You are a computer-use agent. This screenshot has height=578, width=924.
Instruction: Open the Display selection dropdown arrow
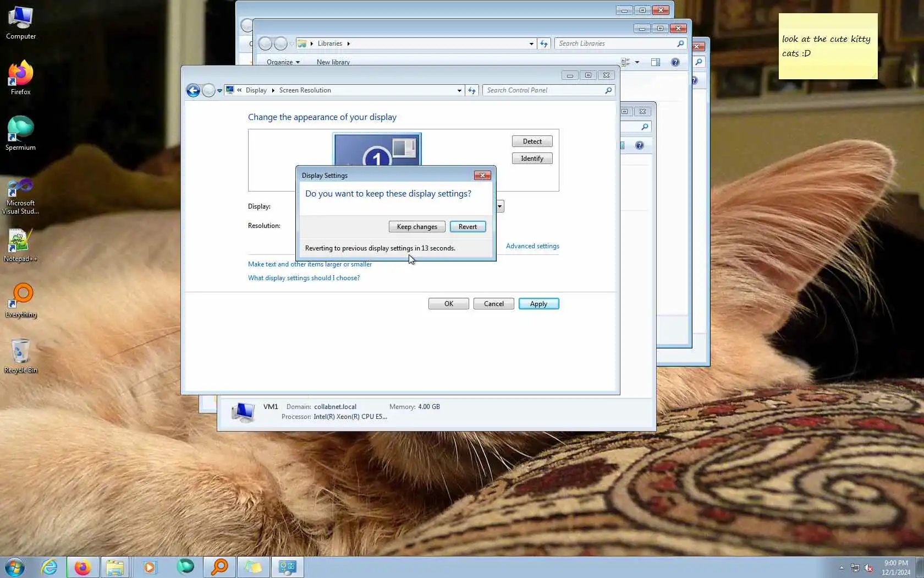(x=500, y=206)
